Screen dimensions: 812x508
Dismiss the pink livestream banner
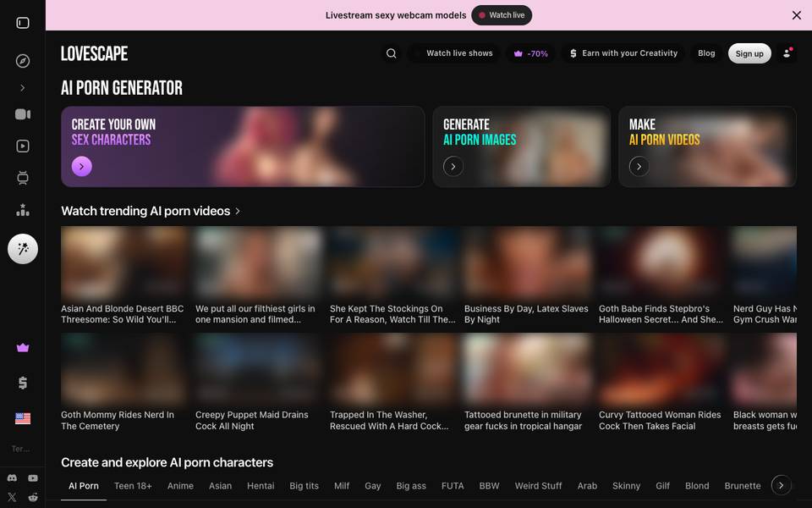click(797, 15)
